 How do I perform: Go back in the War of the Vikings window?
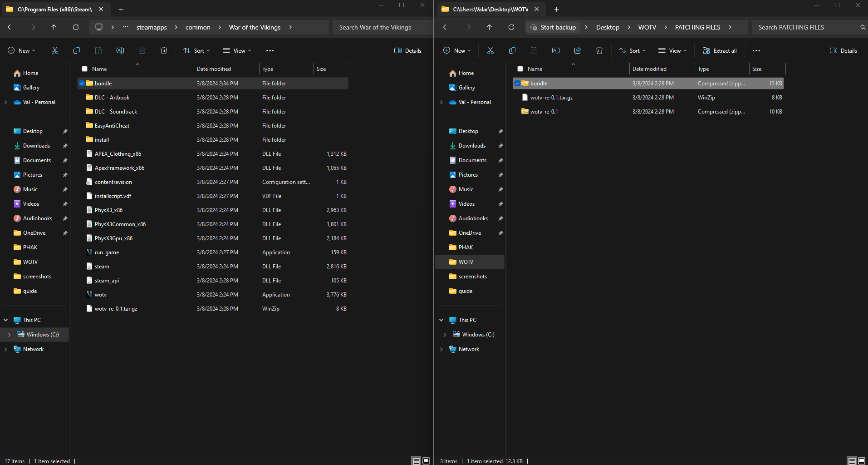[x=10, y=27]
